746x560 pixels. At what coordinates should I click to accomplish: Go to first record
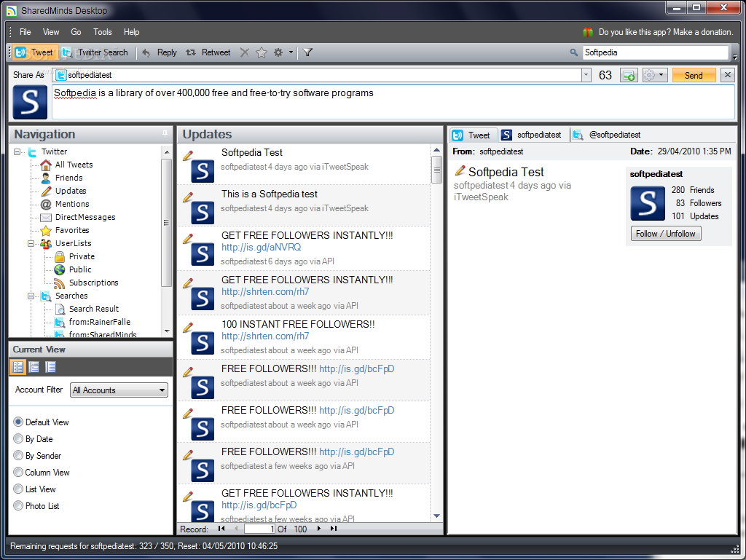coord(221,529)
